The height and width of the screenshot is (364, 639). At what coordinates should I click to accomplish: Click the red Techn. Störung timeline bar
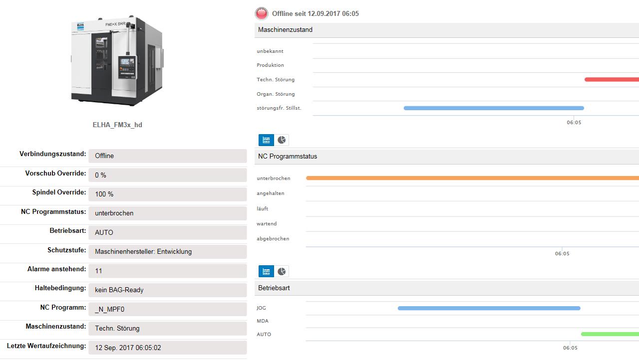coord(612,79)
